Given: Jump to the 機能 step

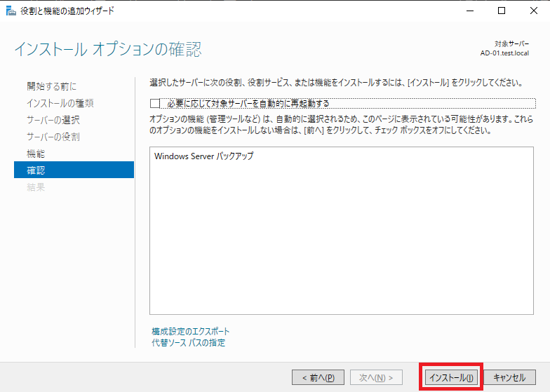Looking at the screenshot, I should click(x=36, y=154).
